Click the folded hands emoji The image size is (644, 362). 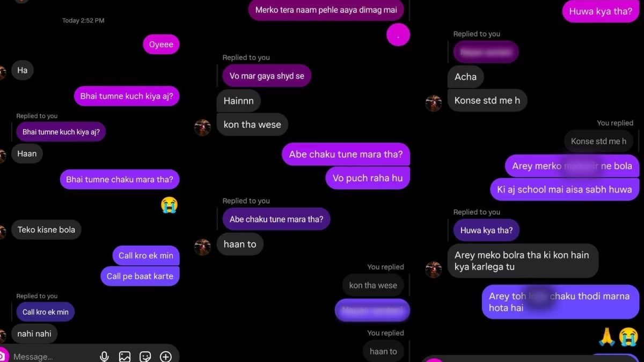point(607,337)
